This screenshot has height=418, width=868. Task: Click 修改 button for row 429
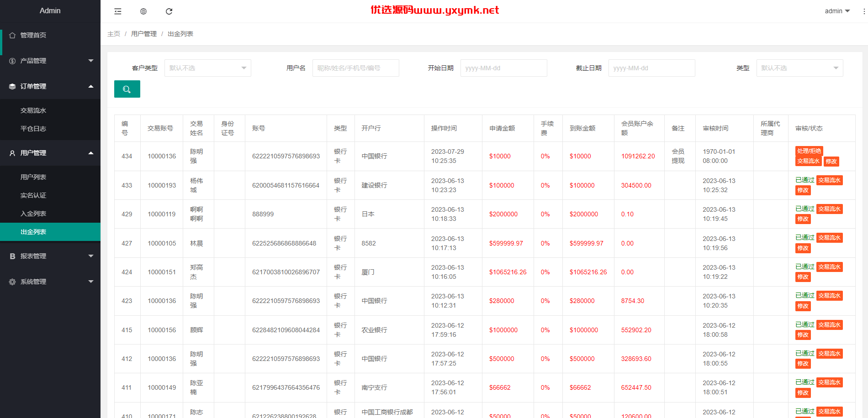tap(803, 219)
